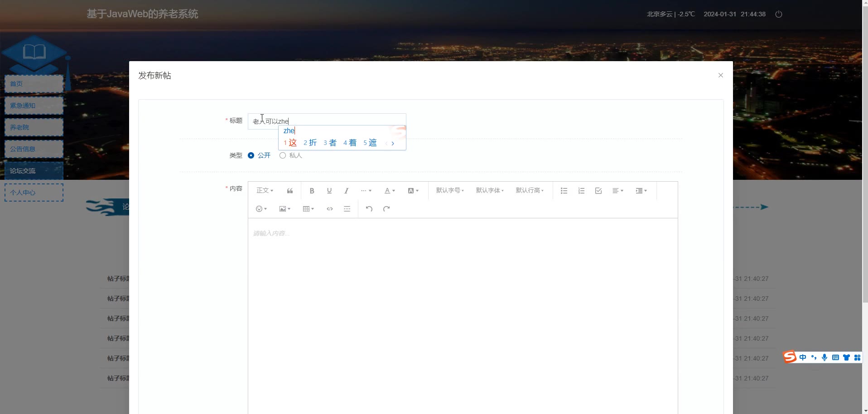Select the 私人 post type
The width and height of the screenshot is (868, 414).
point(291,155)
